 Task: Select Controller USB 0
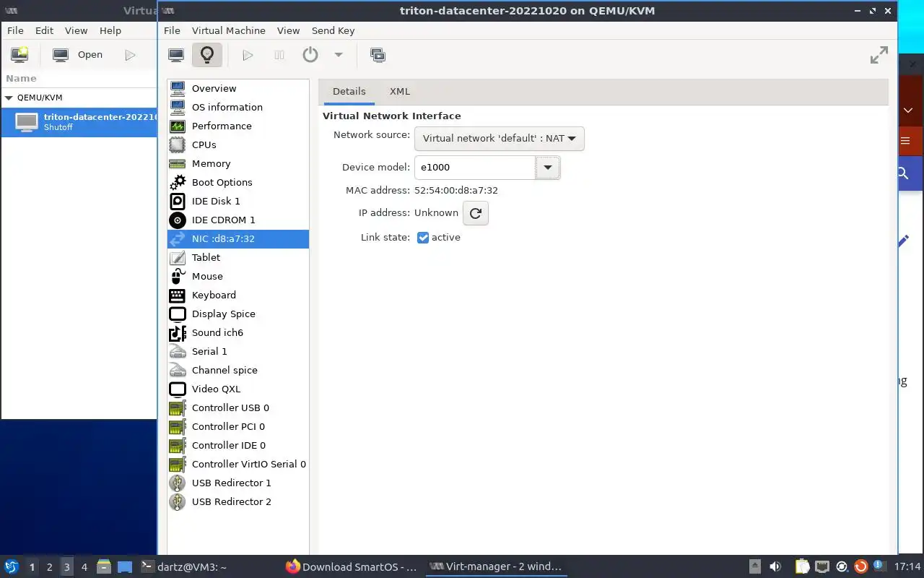pyautogui.click(x=238, y=407)
